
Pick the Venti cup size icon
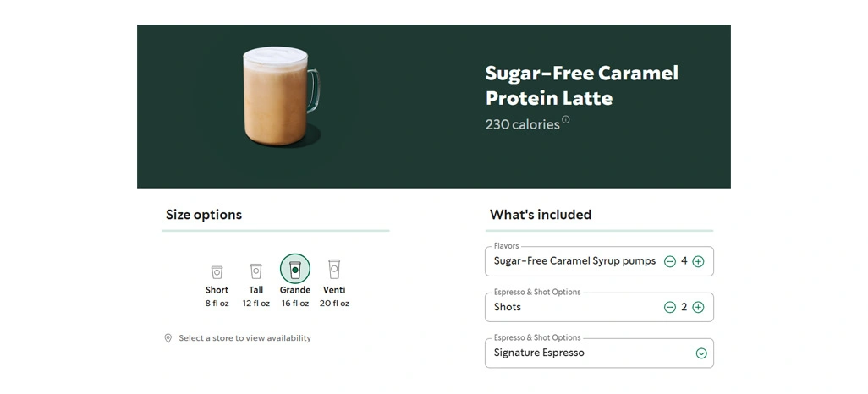click(x=334, y=269)
